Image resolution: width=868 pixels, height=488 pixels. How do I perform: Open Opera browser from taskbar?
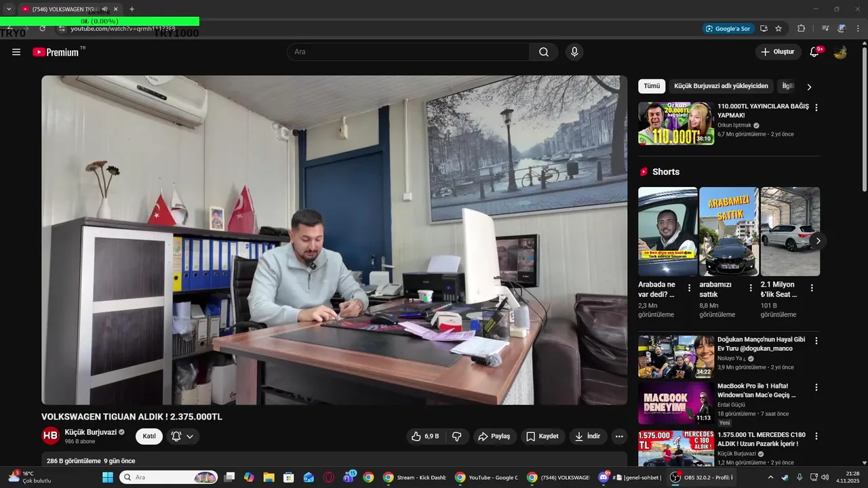point(329,477)
